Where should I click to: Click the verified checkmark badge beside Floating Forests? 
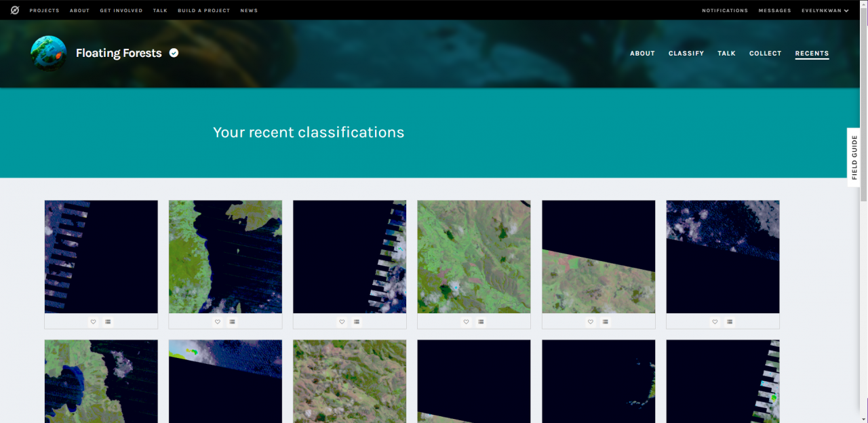(x=174, y=53)
